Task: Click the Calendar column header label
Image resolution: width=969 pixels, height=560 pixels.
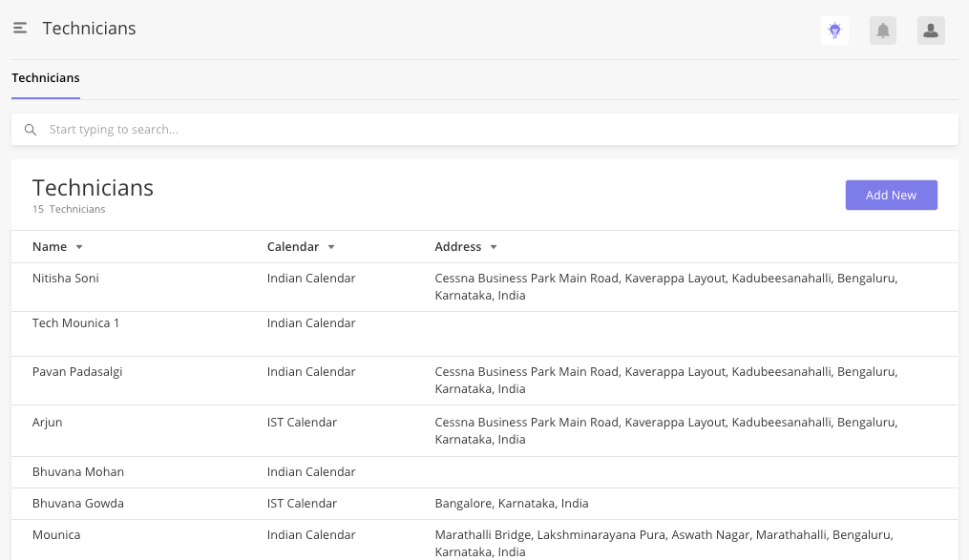Action: pyautogui.click(x=293, y=247)
